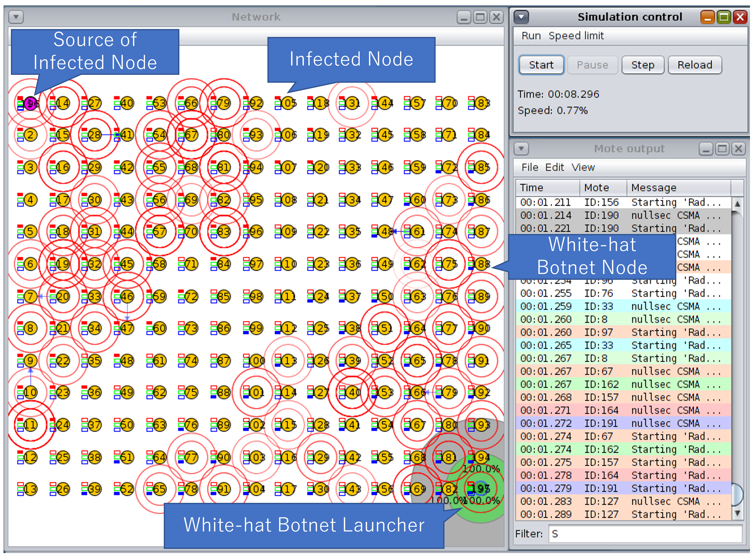Click the magenta infected source mote
The width and height of the screenshot is (756, 557).
point(31,103)
